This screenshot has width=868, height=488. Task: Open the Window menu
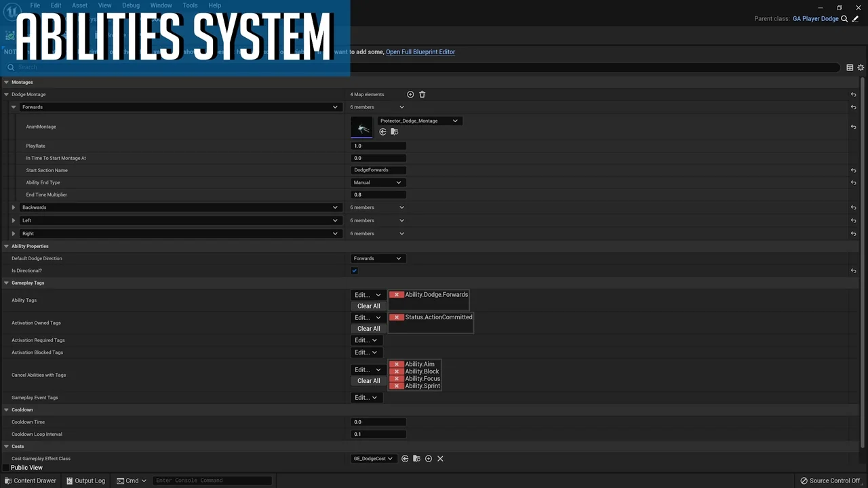click(x=161, y=5)
